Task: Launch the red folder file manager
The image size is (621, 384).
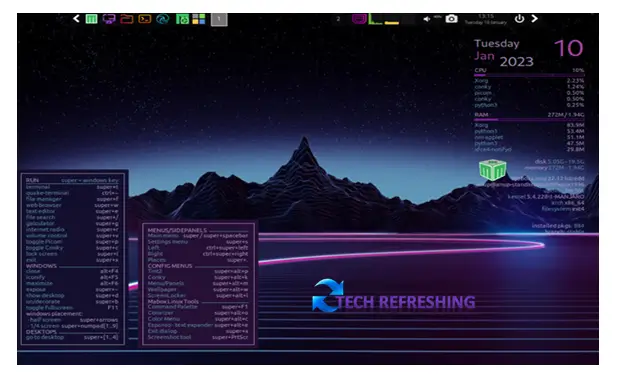Action: point(126,19)
